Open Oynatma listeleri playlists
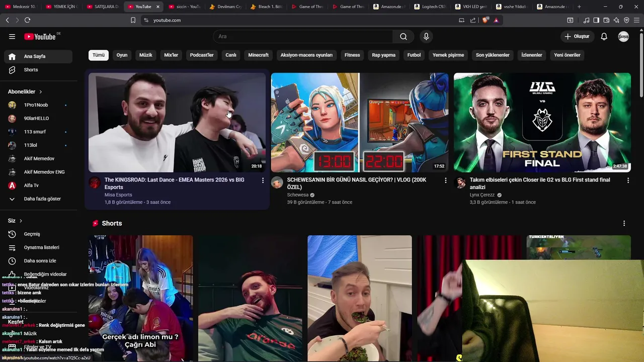644x362 pixels. [39, 247]
